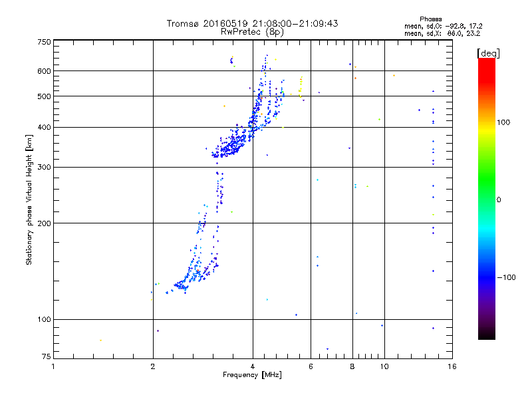Click the '10' x-axis tick label
Screen dimensions: 532x399
coord(384,366)
